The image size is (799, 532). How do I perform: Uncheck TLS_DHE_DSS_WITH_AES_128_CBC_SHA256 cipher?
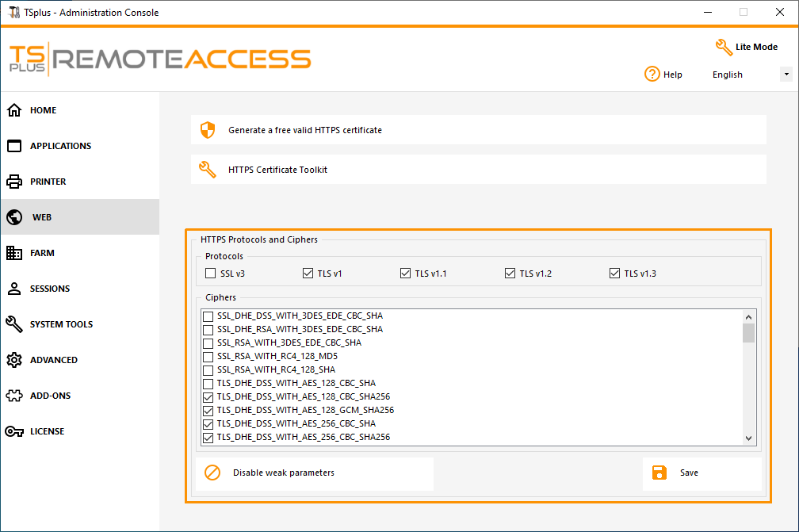[207, 396]
